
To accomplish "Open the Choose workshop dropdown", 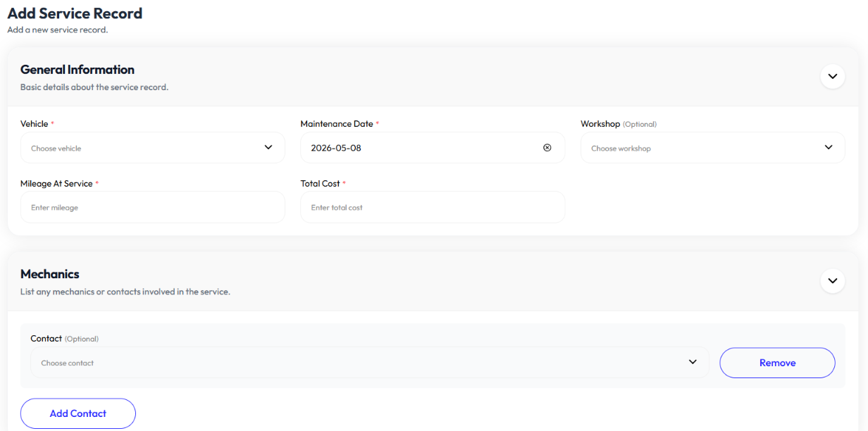I will (712, 148).
